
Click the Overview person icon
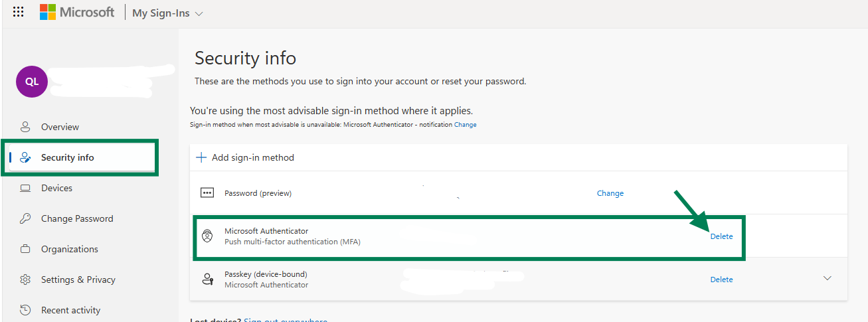coord(25,126)
